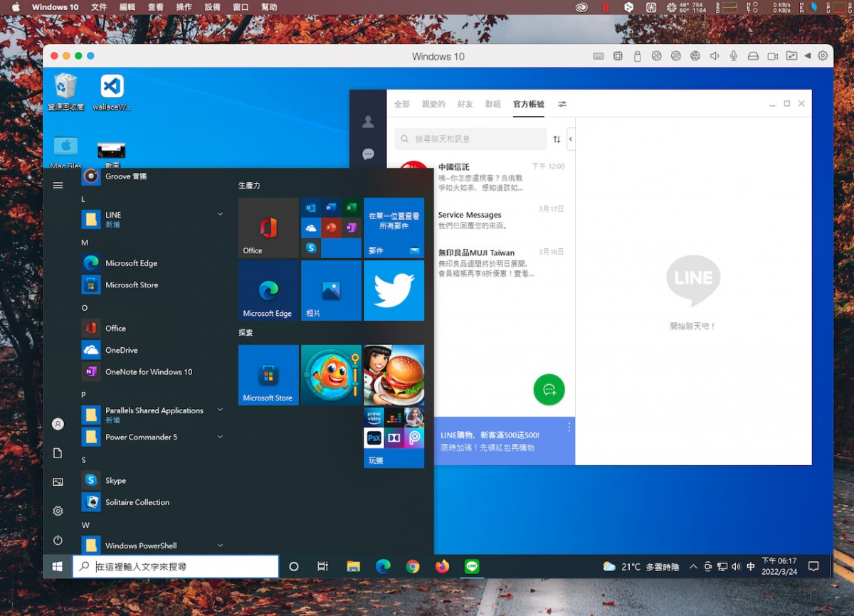Click the Office tile

click(x=268, y=228)
